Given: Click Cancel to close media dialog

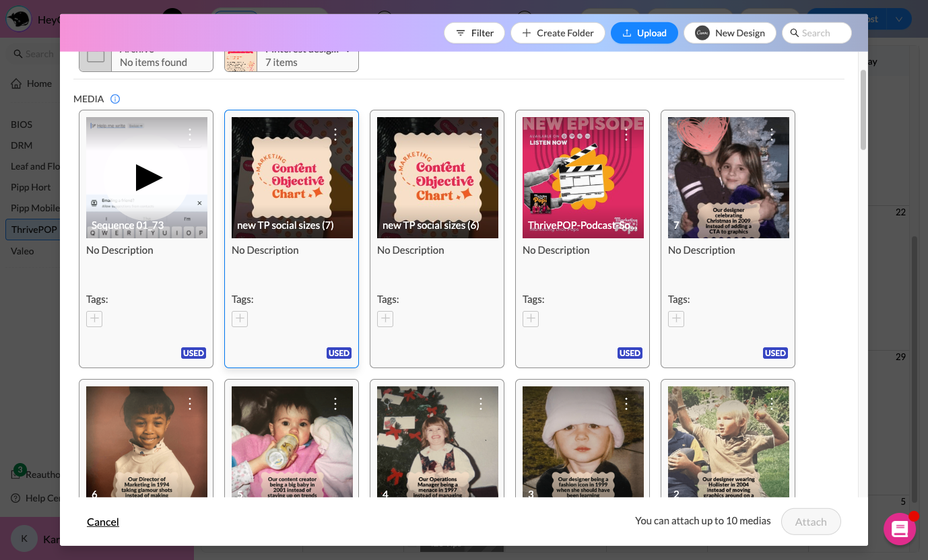Looking at the screenshot, I should (103, 522).
